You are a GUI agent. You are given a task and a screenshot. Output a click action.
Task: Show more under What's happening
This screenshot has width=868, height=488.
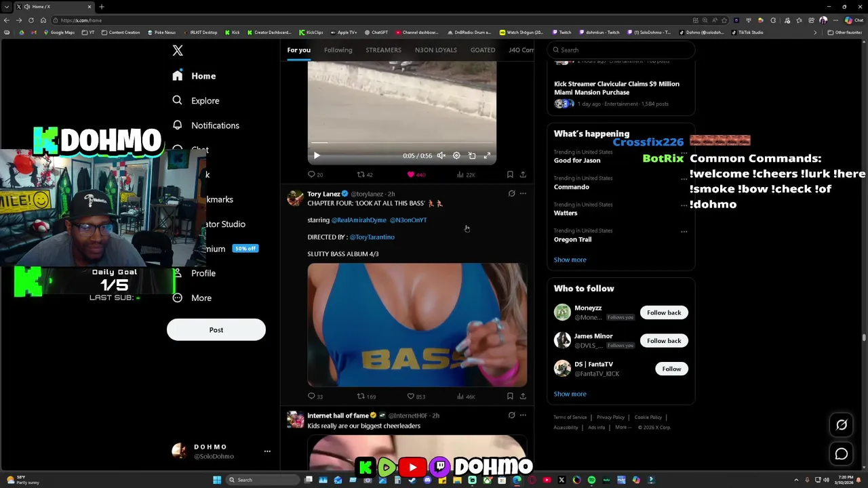[x=570, y=260]
